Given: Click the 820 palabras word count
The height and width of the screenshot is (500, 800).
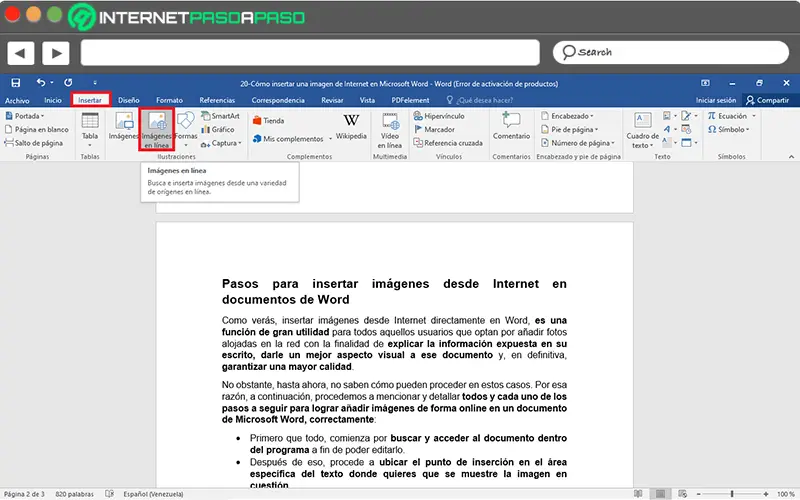Looking at the screenshot, I should (x=74, y=494).
